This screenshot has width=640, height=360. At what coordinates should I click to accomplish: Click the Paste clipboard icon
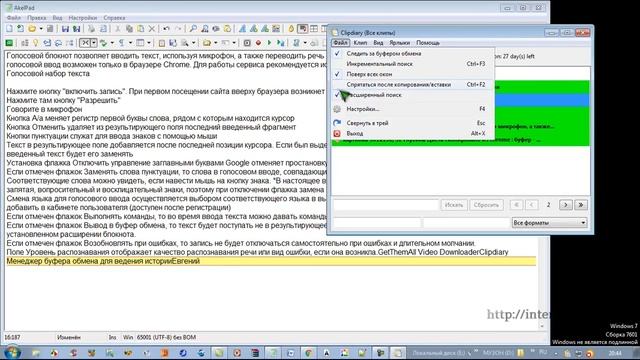click(141, 29)
